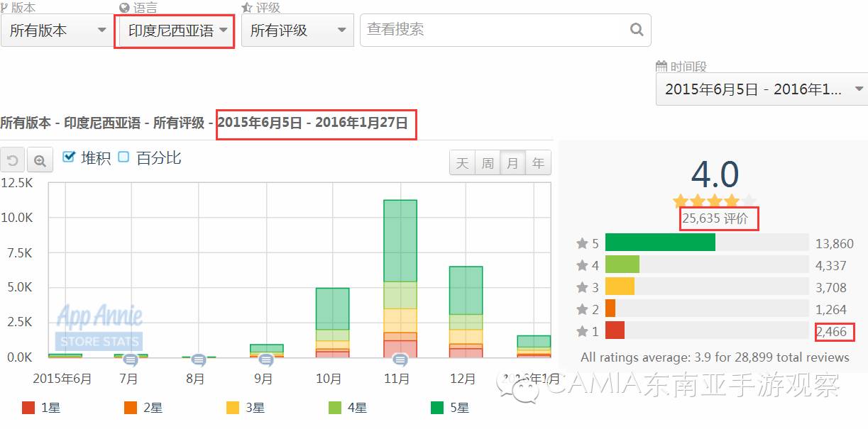Screen dimensions: 868x429
Task: Click the globe icon beside 语言
Action: point(125,7)
